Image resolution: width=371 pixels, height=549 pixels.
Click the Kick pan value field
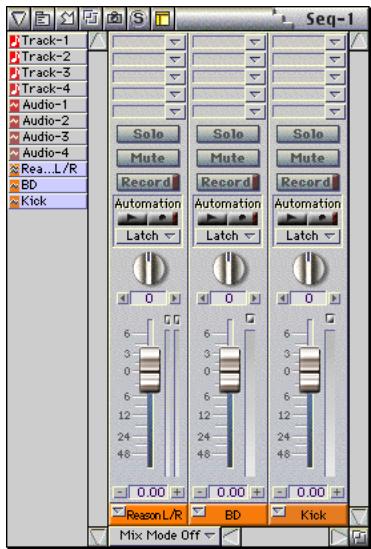point(308,298)
